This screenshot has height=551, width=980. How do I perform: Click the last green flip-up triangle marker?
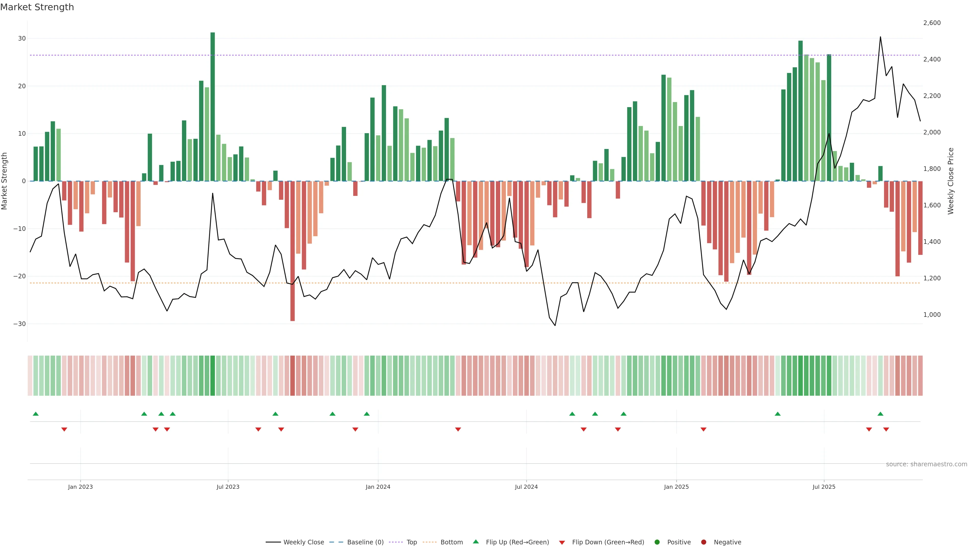point(880,414)
